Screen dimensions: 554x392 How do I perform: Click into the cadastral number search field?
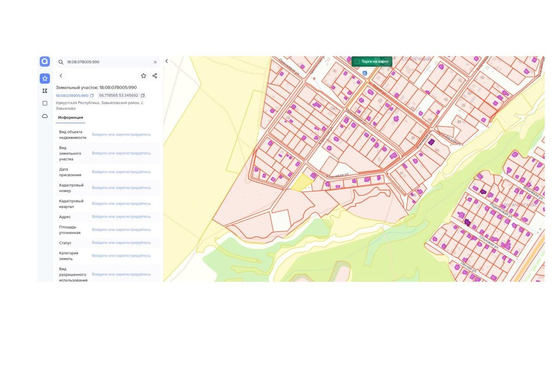click(x=109, y=62)
